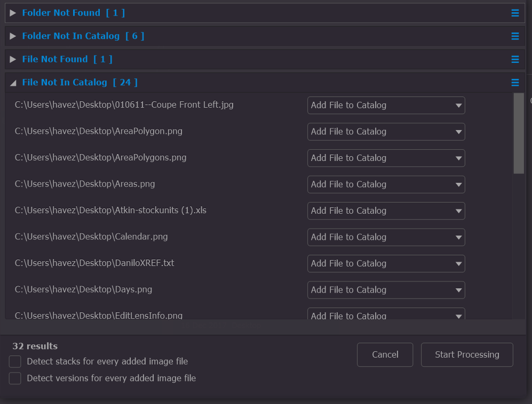Enable Detect stacks for every added image
Image resolution: width=532 pixels, height=404 pixels.
15,362
